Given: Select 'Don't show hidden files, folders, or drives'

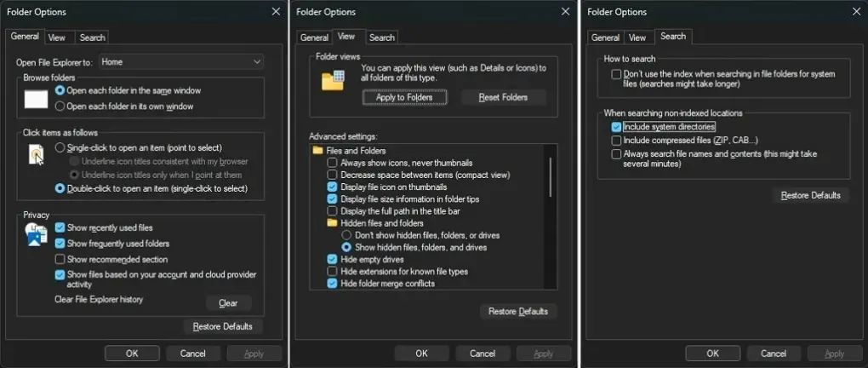Looking at the screenshot, I should (346, 235).
